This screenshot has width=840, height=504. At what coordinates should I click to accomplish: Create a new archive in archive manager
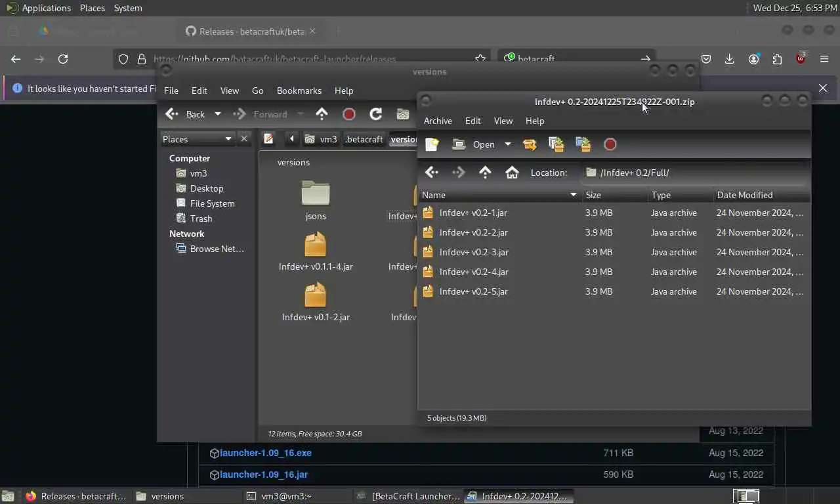click(432, 144)
